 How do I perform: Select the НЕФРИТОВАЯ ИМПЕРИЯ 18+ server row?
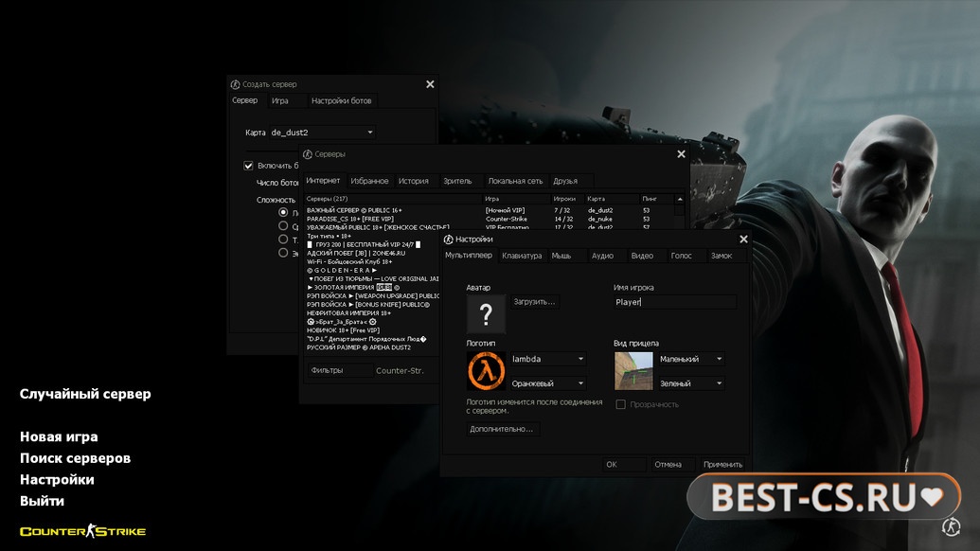point(372,313)
